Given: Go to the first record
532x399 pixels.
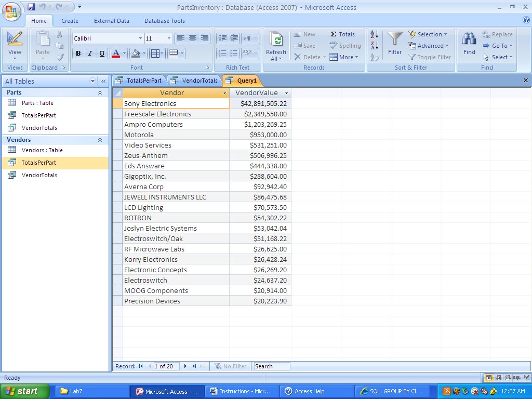Looking at the screenshot, I should [x=141, y=366].
